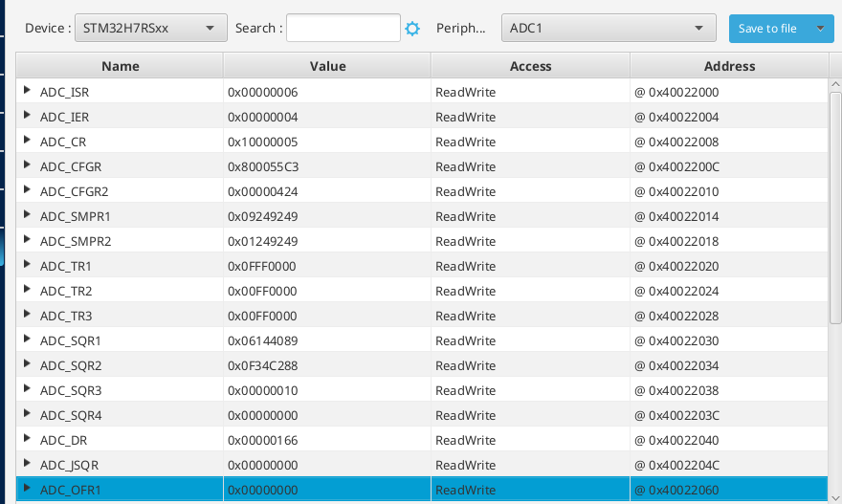The width and height of the screenshot is (842, 504).
Task: Click the scrollbar down arrow
Action: (835, 498)
